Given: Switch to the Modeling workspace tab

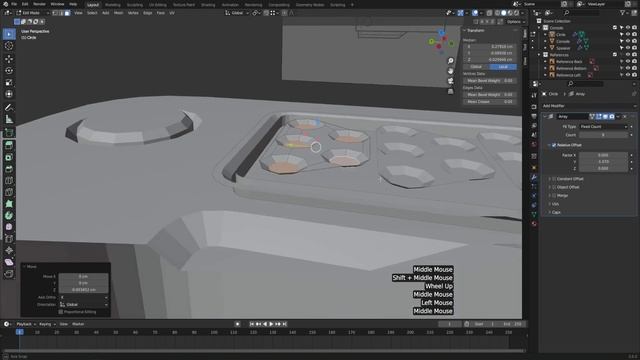Looking at the screenshot, I should [x=113, y=5].
